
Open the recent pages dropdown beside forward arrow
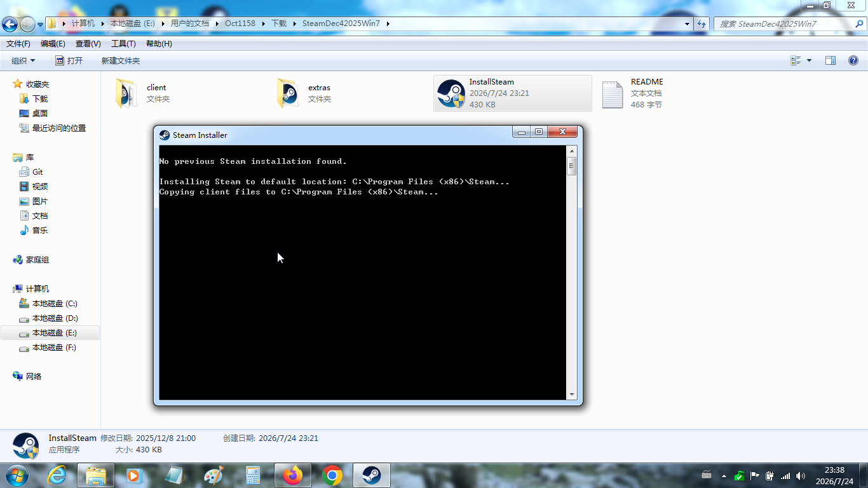coord(41,24)
